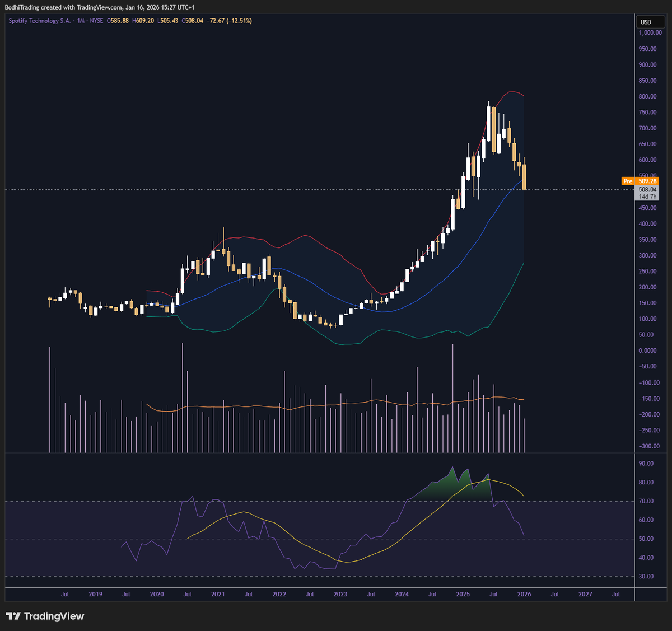Click the 2020 time axis label

(157, 594)
